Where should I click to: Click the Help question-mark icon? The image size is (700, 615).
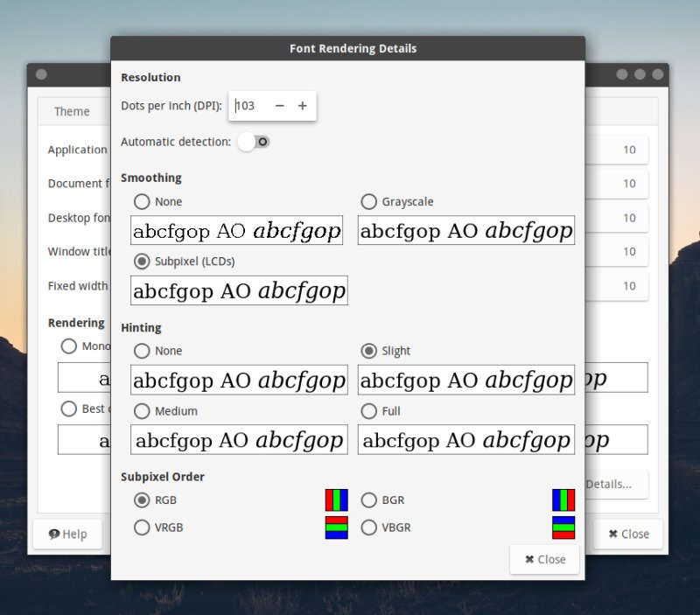pyautogui.click(x=54, y=534)
